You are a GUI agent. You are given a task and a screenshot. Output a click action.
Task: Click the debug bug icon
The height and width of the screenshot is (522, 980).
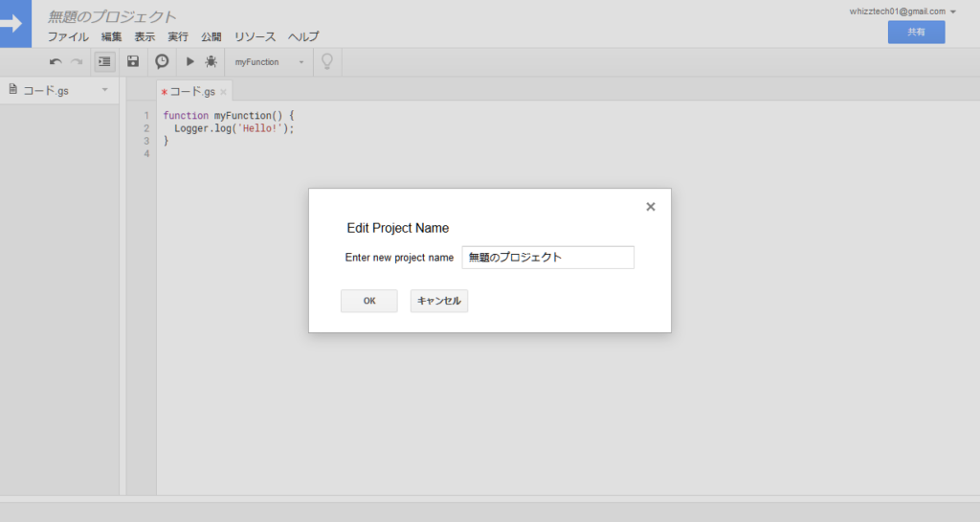211,61
